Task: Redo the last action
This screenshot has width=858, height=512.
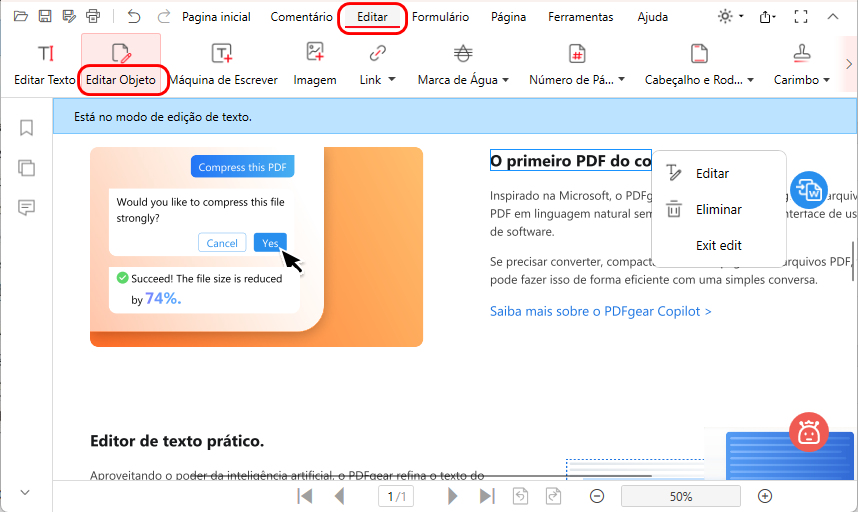Action: [x=163, y=16]
